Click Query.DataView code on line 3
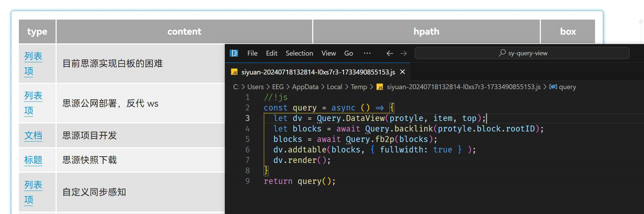Image resolution: width=644 pixels, height=214 pixels. coord(350,118)
